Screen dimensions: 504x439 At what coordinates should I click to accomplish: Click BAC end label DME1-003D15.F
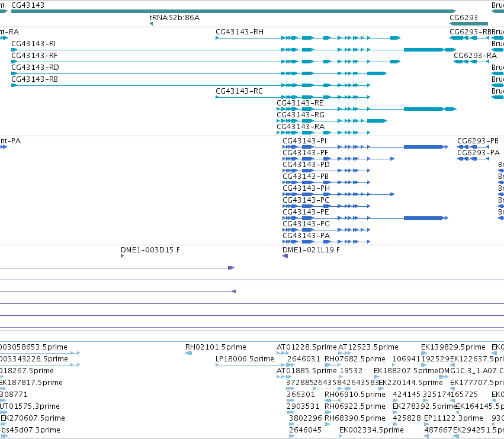[150, 250]
